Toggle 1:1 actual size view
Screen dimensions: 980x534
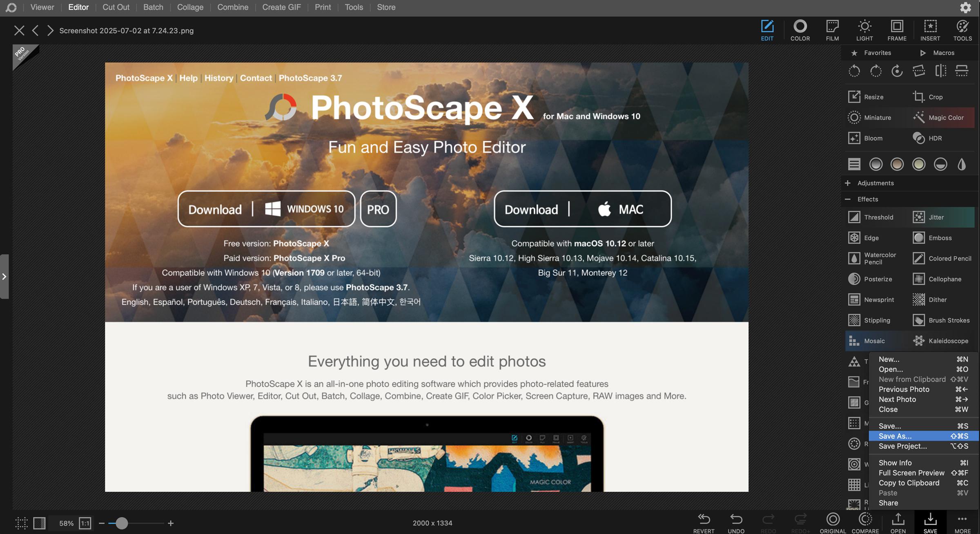click(x=85, y=523)
